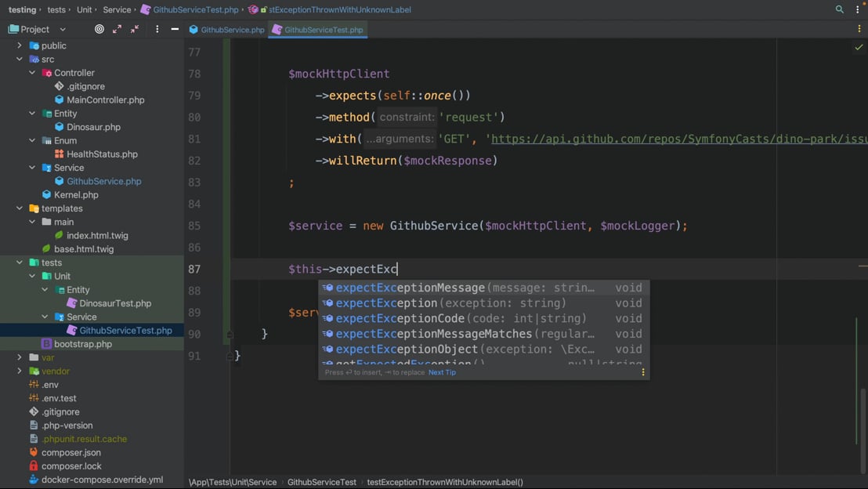
Task: Expand all items in Project panel
Action: click(x=117, y=29)
